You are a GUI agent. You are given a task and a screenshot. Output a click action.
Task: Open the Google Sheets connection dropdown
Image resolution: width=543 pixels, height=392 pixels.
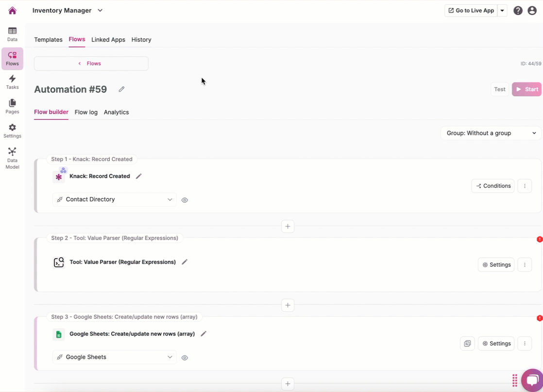[115, 357]
